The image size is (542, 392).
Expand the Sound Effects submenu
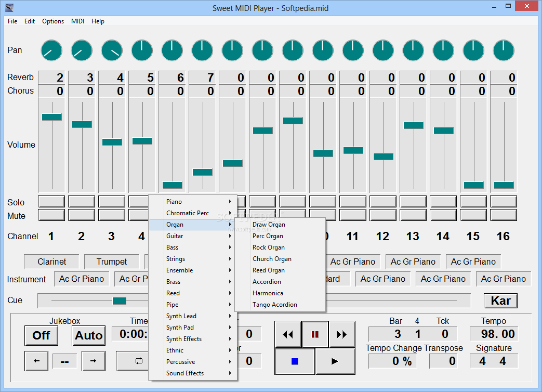tap(193, 373)
